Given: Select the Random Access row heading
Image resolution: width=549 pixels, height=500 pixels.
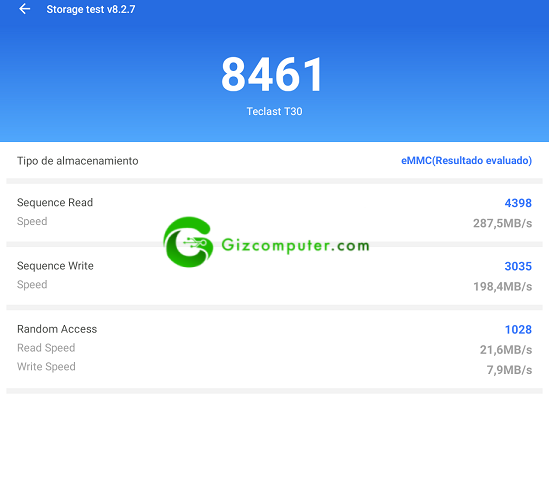Looking at the screenshot, I should 57,329.
